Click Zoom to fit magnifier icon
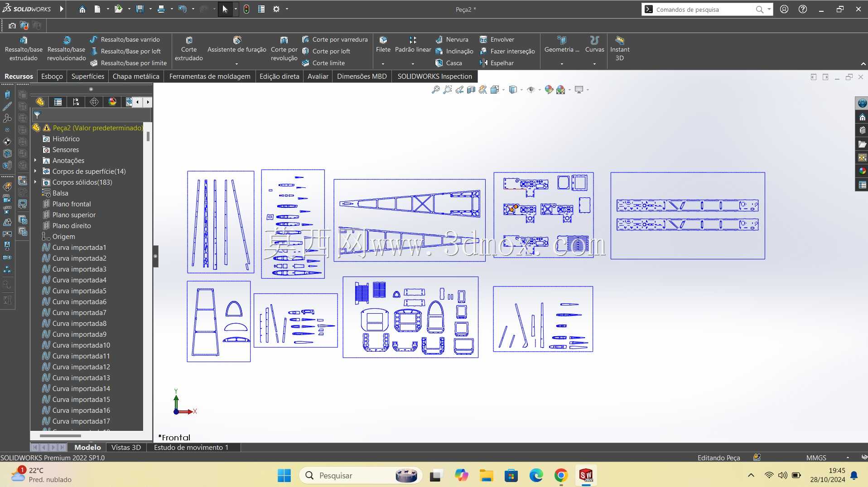868x487 pixels. point(435,90)
